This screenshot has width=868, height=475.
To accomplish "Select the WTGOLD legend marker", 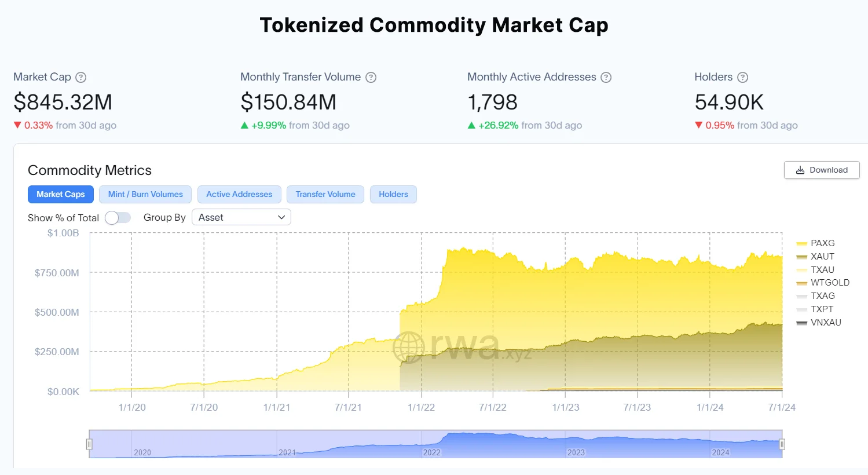I will coord(803,283).
